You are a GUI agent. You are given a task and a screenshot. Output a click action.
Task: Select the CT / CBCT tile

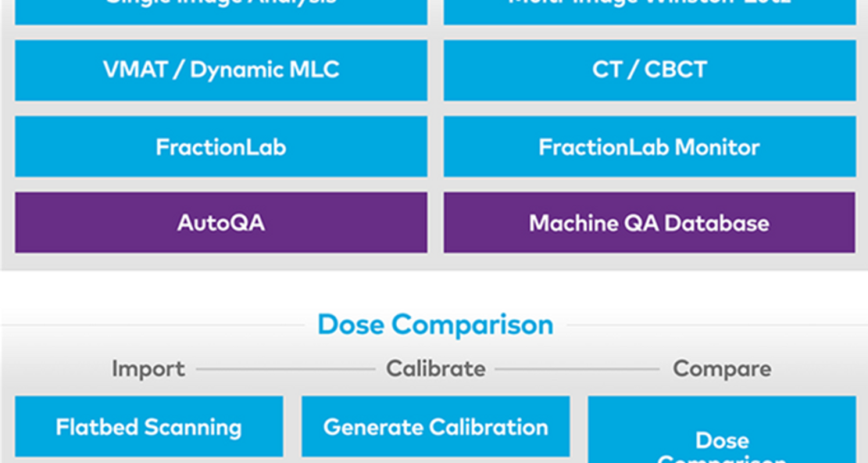pyautogui.click(x=649, y=70)
